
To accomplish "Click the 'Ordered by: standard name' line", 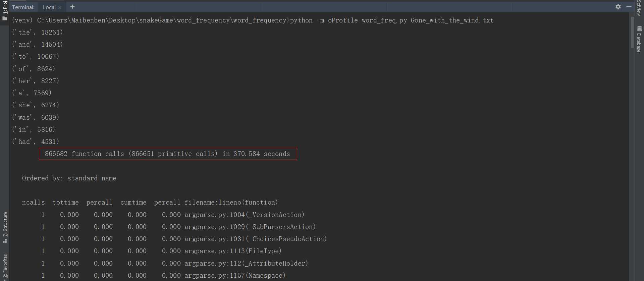I will tap(69, 178).
